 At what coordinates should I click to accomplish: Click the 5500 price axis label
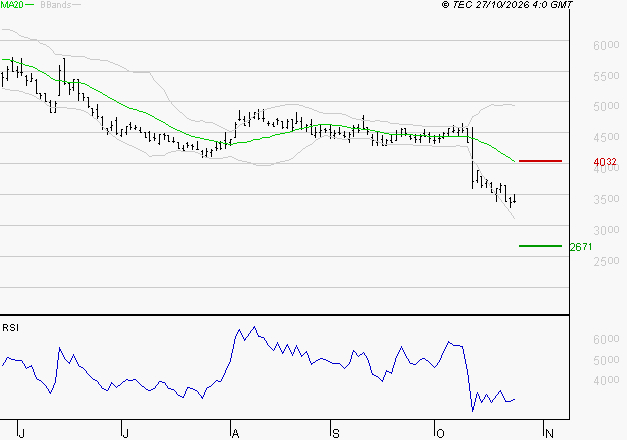point(606,76)
